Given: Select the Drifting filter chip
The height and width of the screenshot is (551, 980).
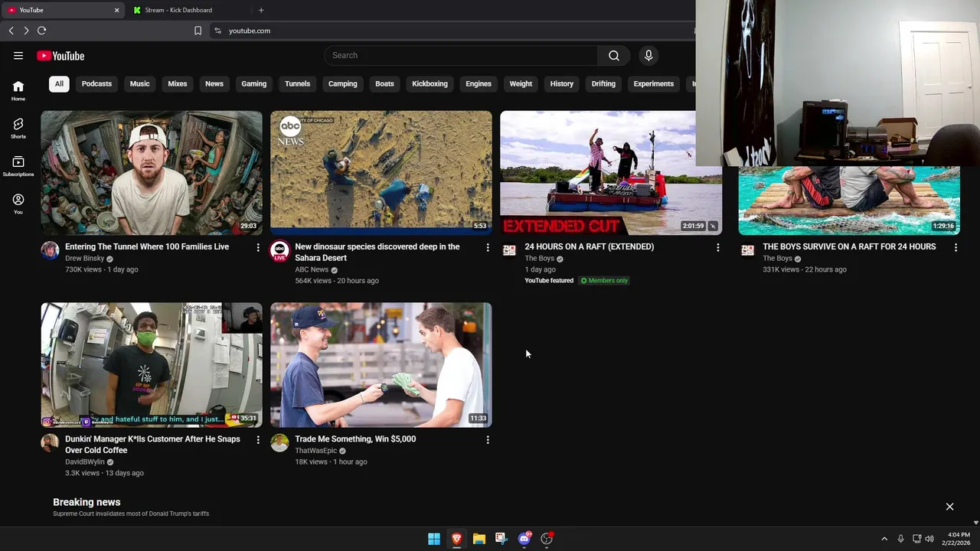Looking at the screenshot, I should 603,83.
